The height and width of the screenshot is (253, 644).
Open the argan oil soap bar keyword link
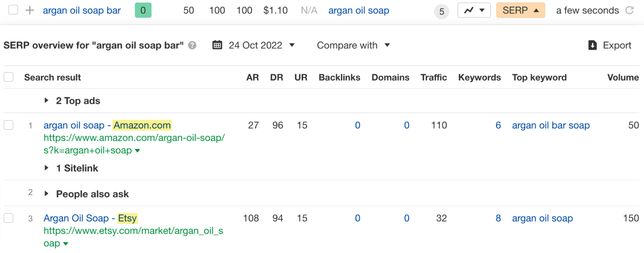(x=82, y=10)
